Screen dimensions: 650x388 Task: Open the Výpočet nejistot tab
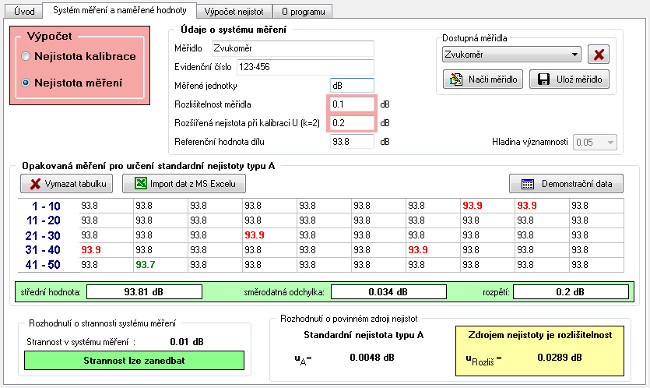tap(234, 12)
